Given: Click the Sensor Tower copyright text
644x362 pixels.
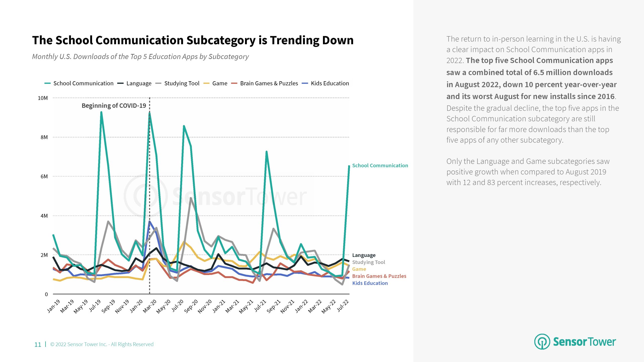Looking at the screenshot, I should click(x=102, y=344).
